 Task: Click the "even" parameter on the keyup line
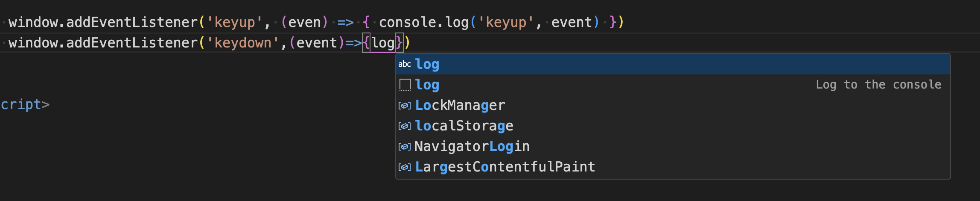coord(304,22)
